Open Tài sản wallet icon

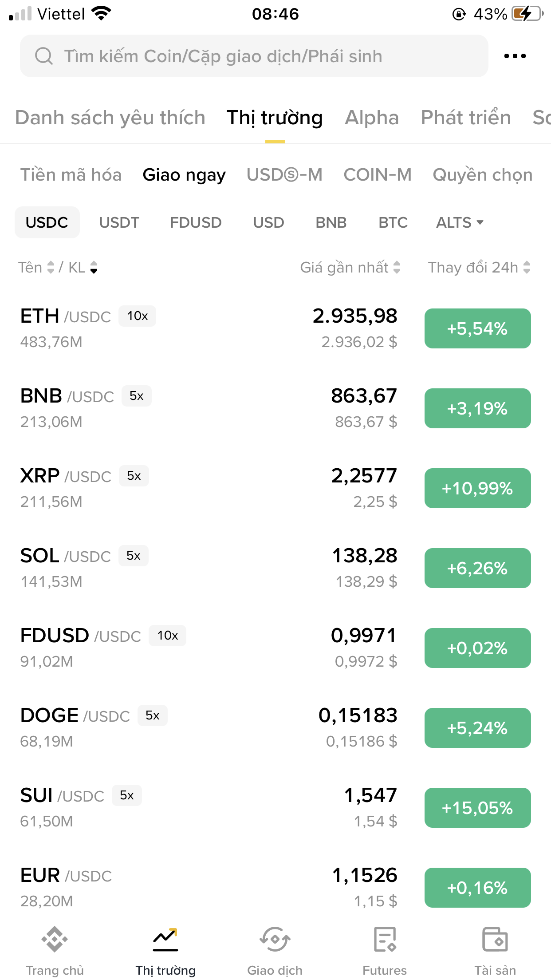click(x=495, y=939)
